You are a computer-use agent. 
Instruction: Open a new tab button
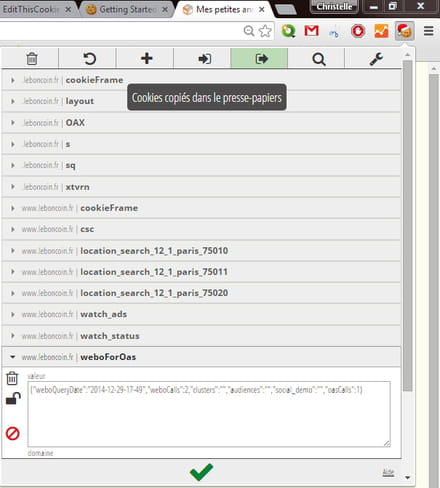tap(286, 10)
